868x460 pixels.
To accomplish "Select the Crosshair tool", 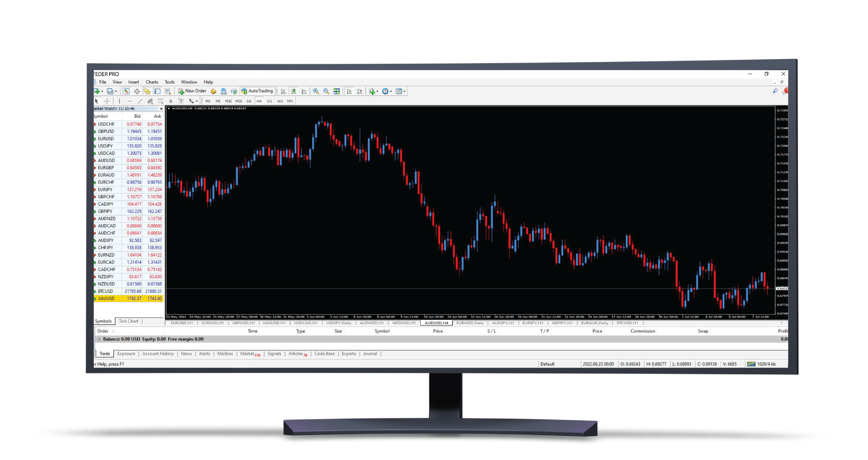I will tap(107, 101).
